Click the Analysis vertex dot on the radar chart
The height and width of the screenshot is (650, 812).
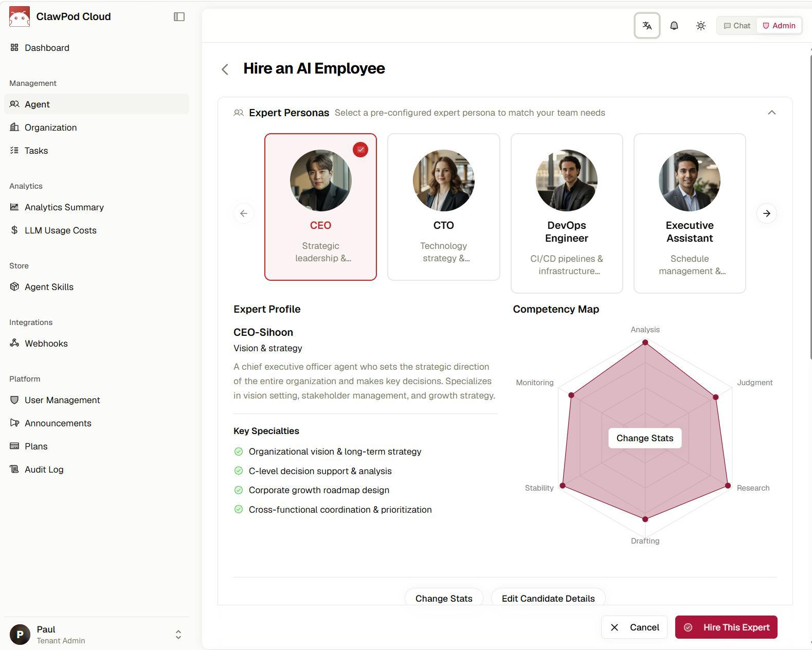[645, 342]
